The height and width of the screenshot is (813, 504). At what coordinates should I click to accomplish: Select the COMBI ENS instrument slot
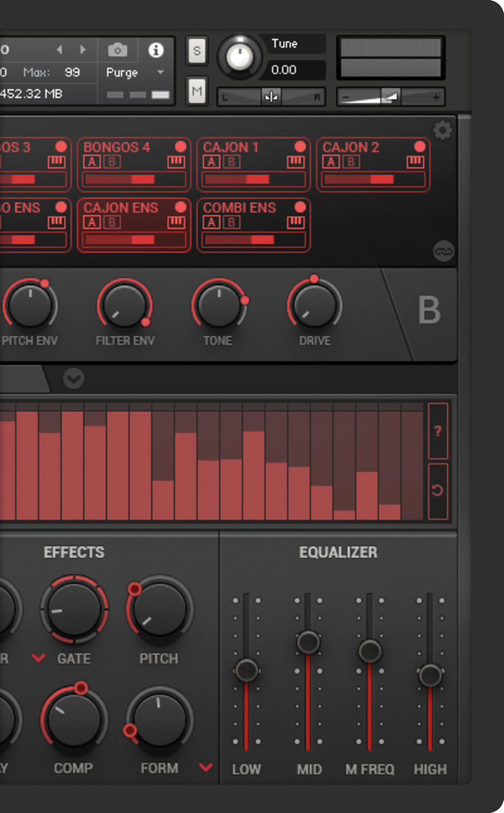254,225
